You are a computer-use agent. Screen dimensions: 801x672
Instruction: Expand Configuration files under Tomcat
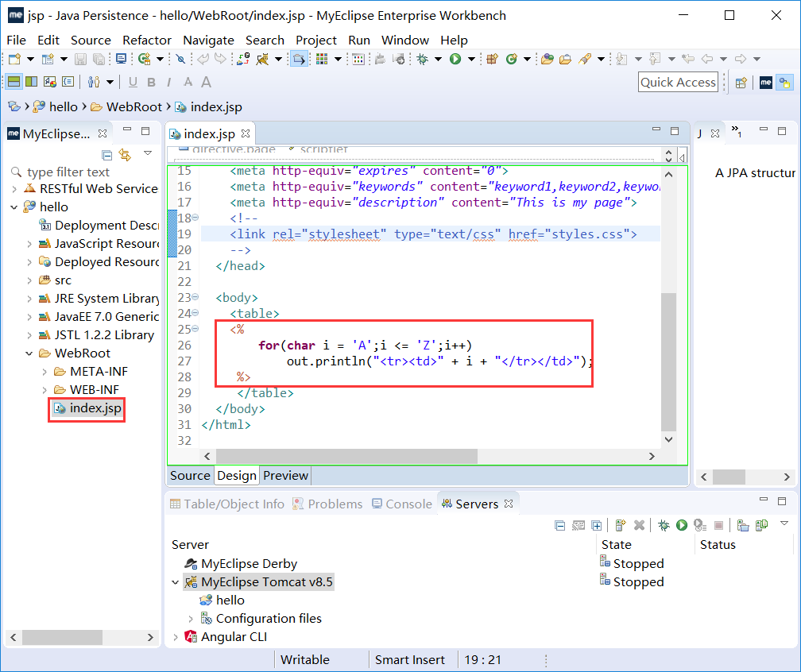[191, 619]
